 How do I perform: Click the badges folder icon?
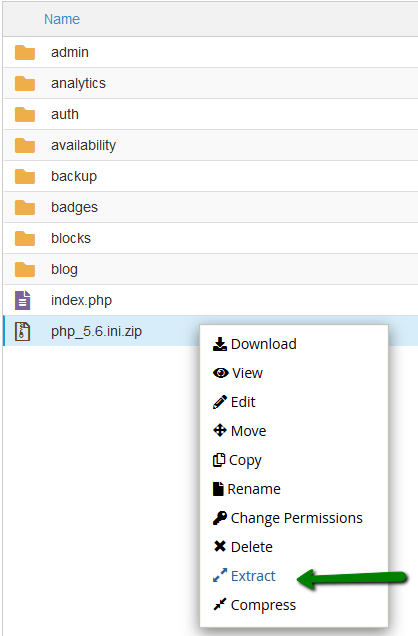coord(25,207)
